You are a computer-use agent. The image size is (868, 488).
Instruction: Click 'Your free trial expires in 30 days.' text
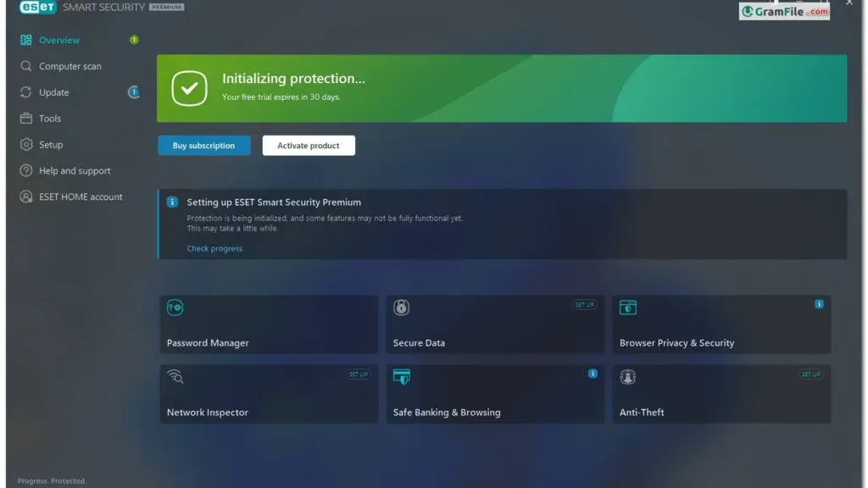[281, 97]
